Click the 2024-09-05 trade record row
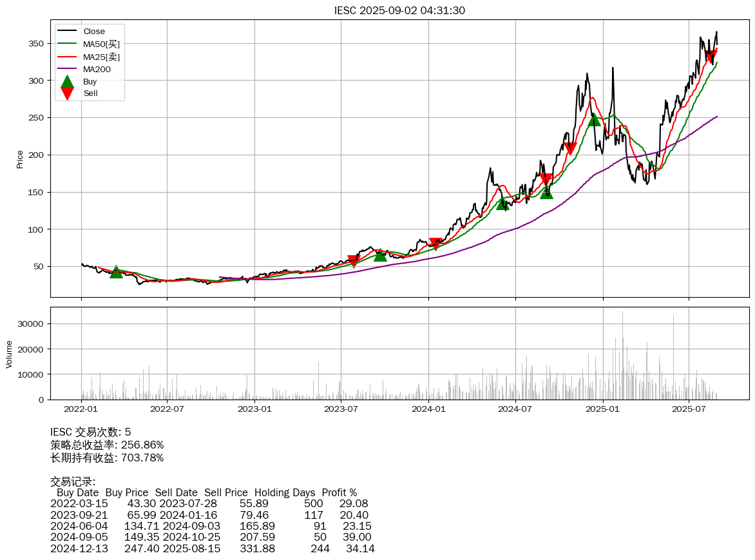755x560 pixels. [211, 537]
